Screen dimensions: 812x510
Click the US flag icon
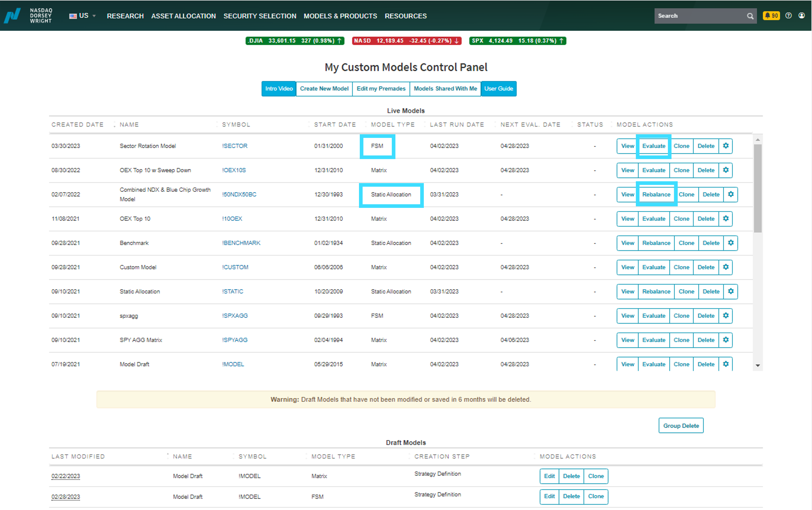(73, 16)
